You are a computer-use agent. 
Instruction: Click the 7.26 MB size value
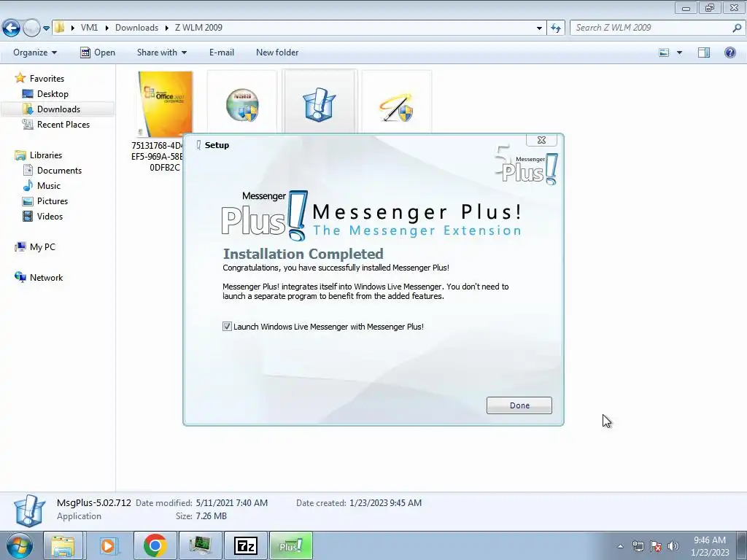pos(211,516)
